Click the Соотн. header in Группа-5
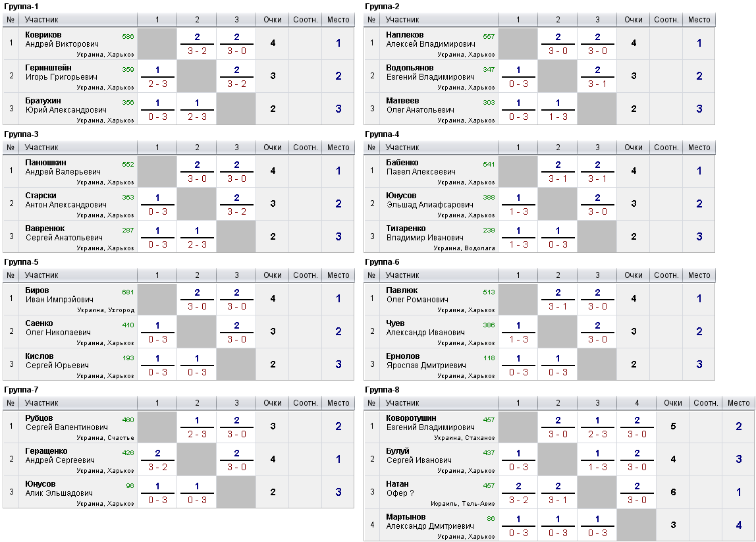Screen dimensions: 756x542 point(305,275)
